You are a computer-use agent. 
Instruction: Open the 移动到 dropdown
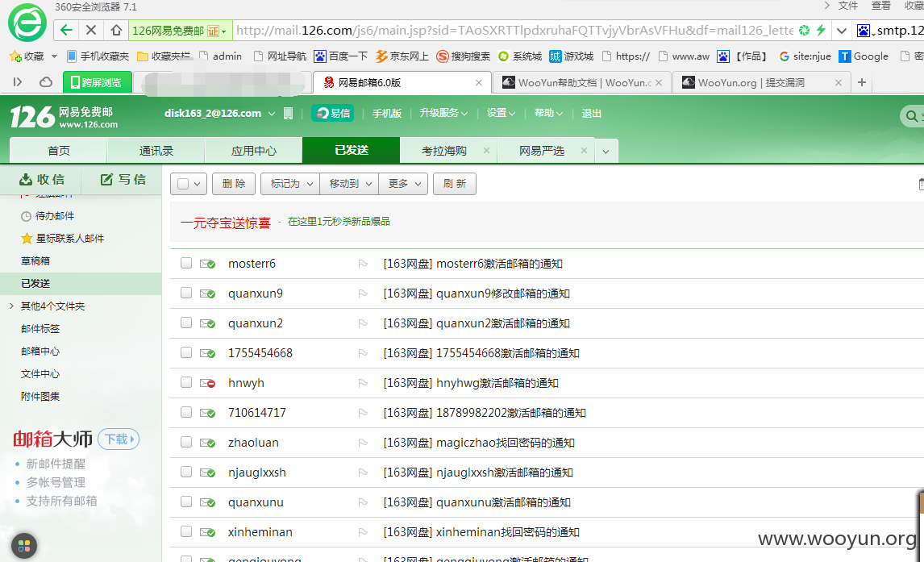pyautogui.click(x=349, y=184)
